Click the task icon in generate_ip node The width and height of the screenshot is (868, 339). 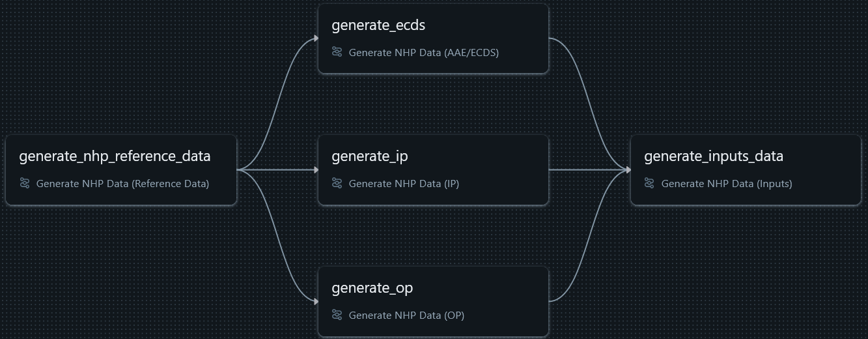337,183
